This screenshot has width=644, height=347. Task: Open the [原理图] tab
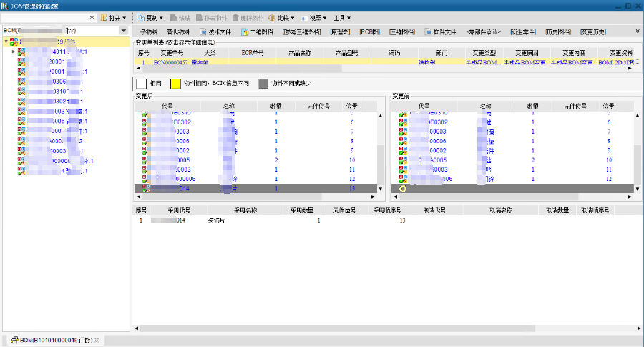(340, 31)
